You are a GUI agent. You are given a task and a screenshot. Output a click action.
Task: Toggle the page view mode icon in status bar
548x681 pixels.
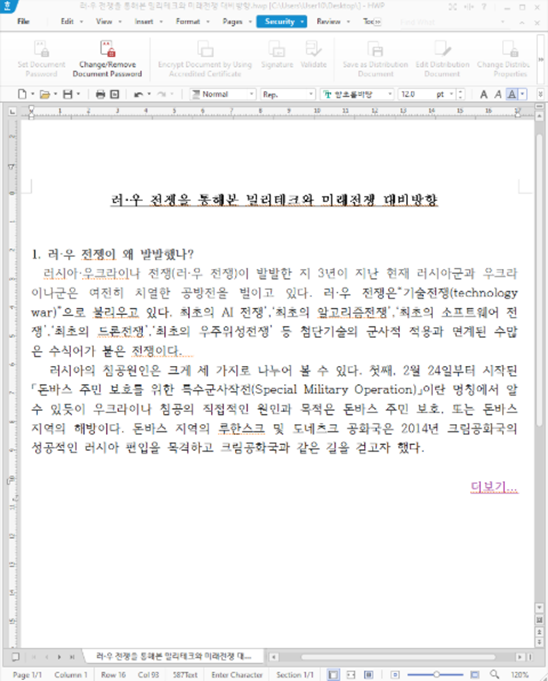coord(333,674)
